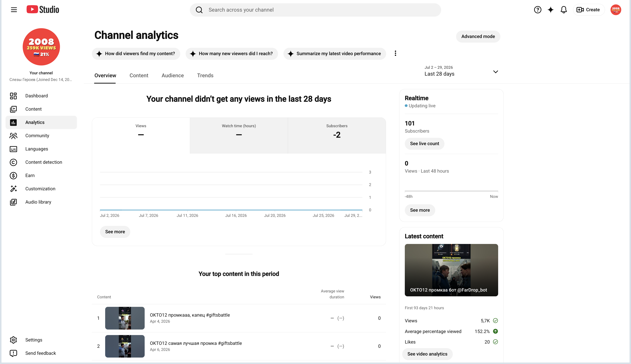
Task: Open the hamburger navigation menu
Action: [x=14, y=10]
